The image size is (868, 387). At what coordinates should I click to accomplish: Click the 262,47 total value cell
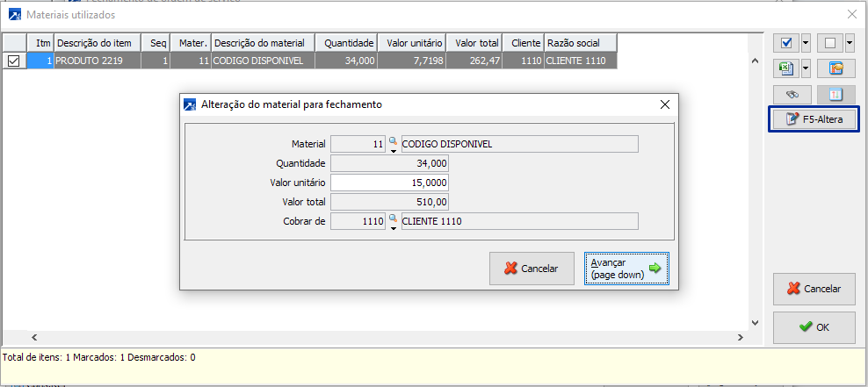coord(474,61)
